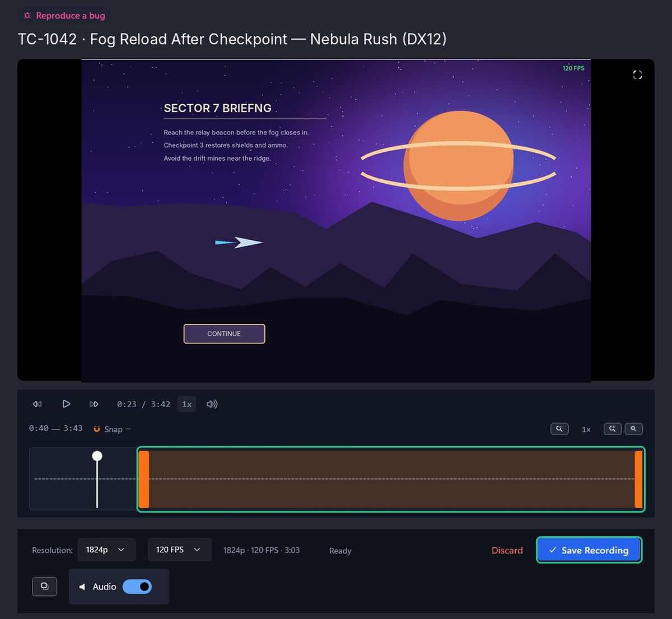
Task: Open the 120 FPS frame rate dropdown
Action: [x=179, y=550]
